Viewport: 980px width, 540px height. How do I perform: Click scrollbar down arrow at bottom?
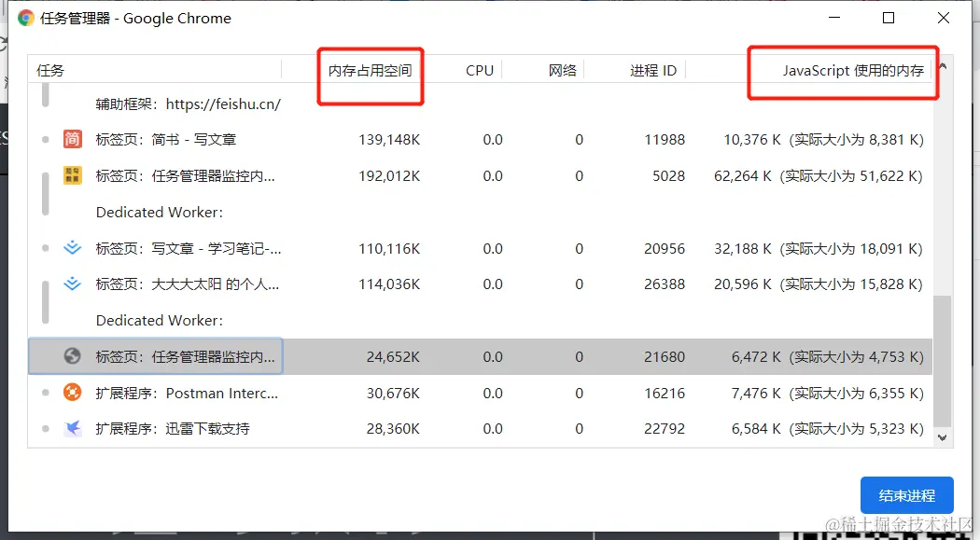[943, 437]
